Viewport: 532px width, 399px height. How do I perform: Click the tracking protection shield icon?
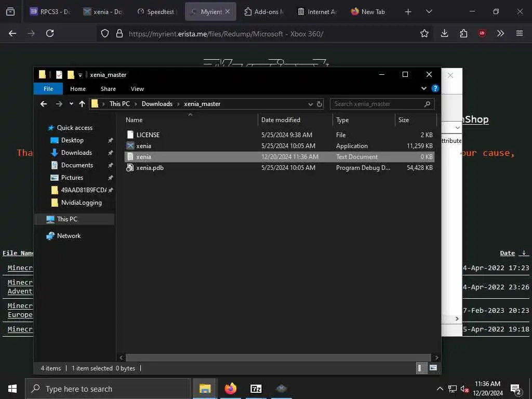coord(105,33)
